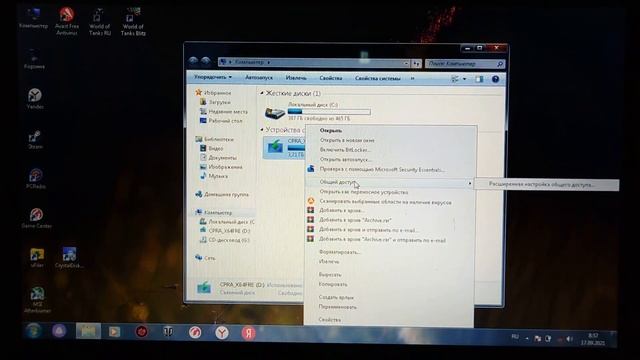Click the address bar refresh button
This screenshot has height=360, width=640.
coord(416,63)
